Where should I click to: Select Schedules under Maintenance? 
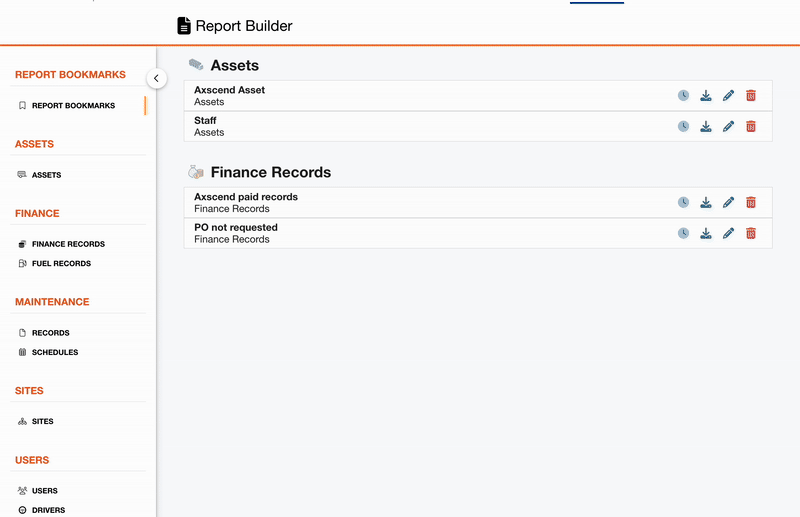pos(54,353)
